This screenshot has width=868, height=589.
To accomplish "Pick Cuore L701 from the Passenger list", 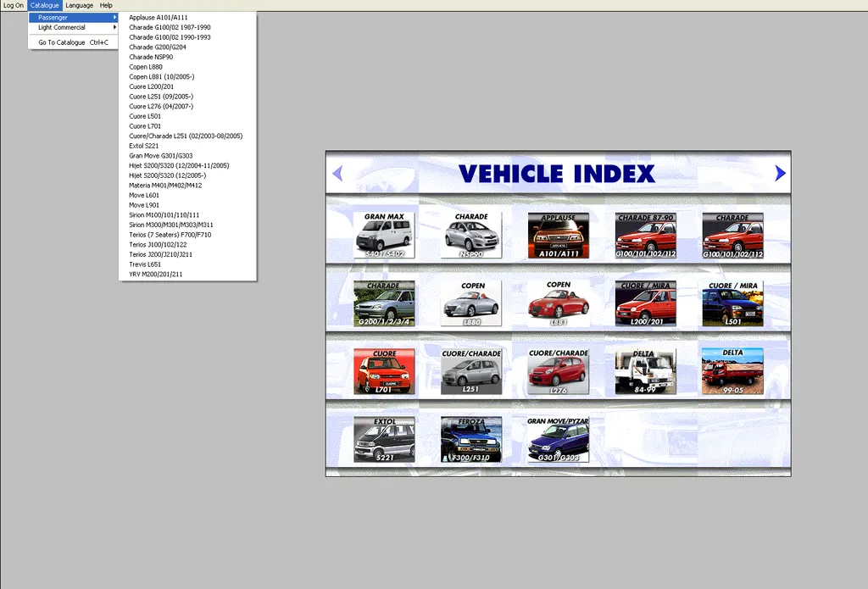I will (187, 126).
